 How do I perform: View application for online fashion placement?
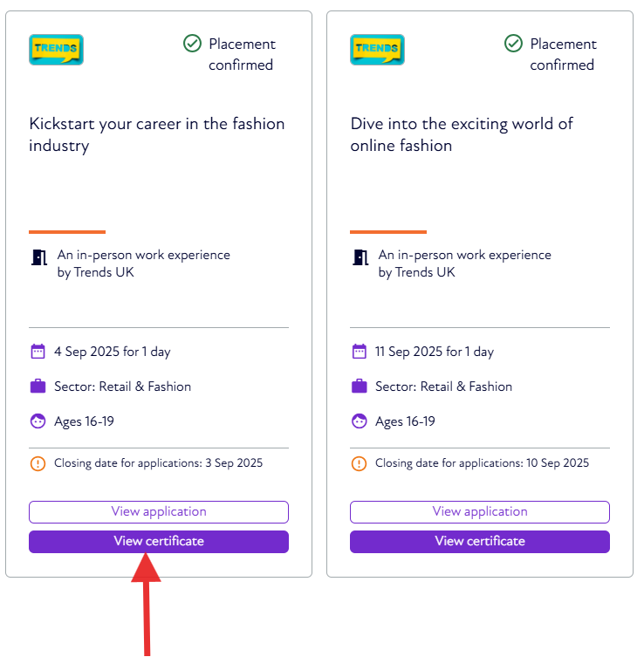pos(480,512)
